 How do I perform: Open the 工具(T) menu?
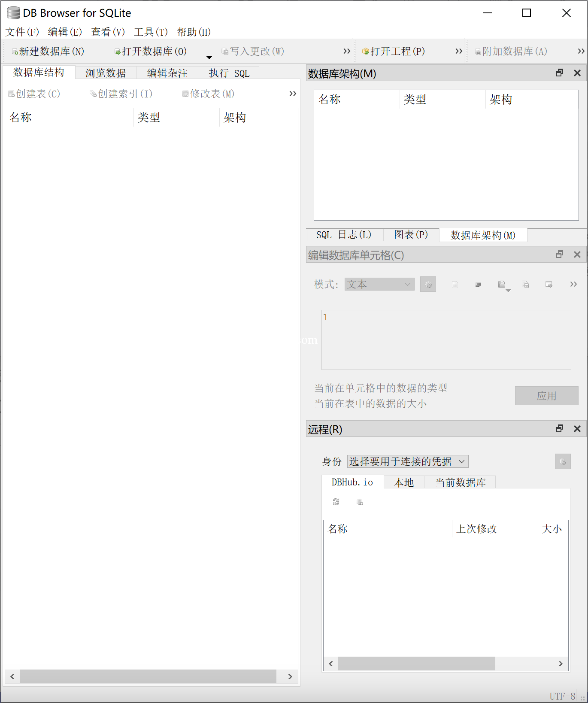[x=151, y=32]
